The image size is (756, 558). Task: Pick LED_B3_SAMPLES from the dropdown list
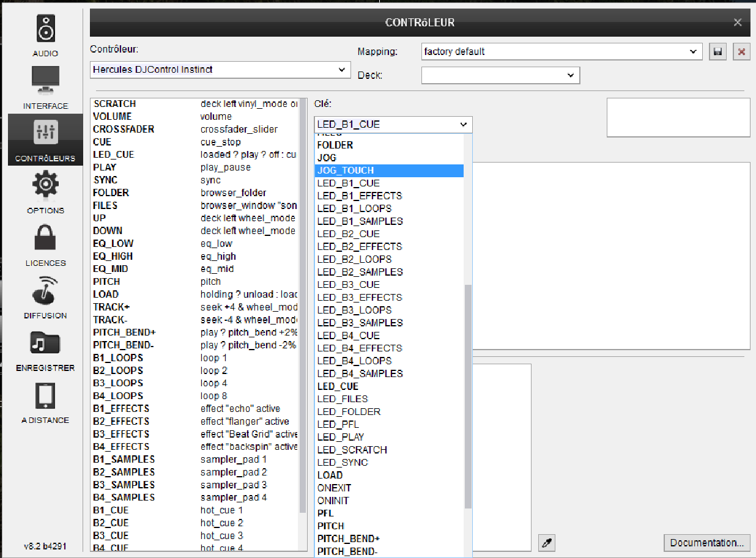[x=389, y=323]
